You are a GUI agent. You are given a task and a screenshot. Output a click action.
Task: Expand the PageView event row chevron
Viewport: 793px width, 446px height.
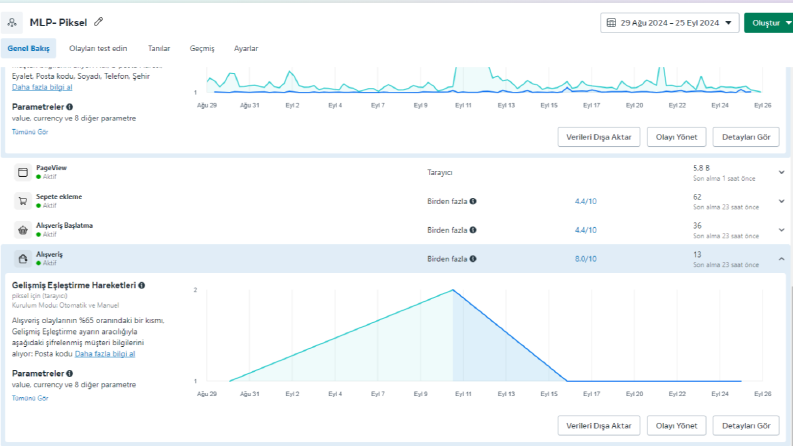point(781,172)
